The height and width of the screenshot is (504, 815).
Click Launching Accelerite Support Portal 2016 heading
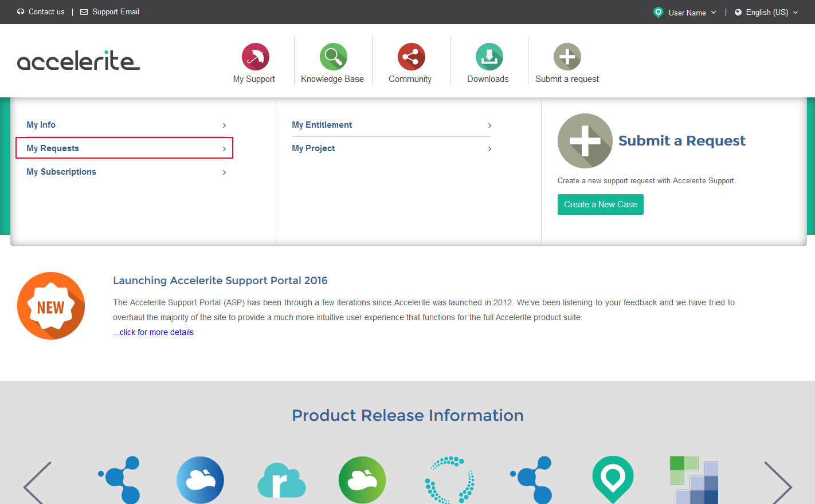[x=220, y=281]
